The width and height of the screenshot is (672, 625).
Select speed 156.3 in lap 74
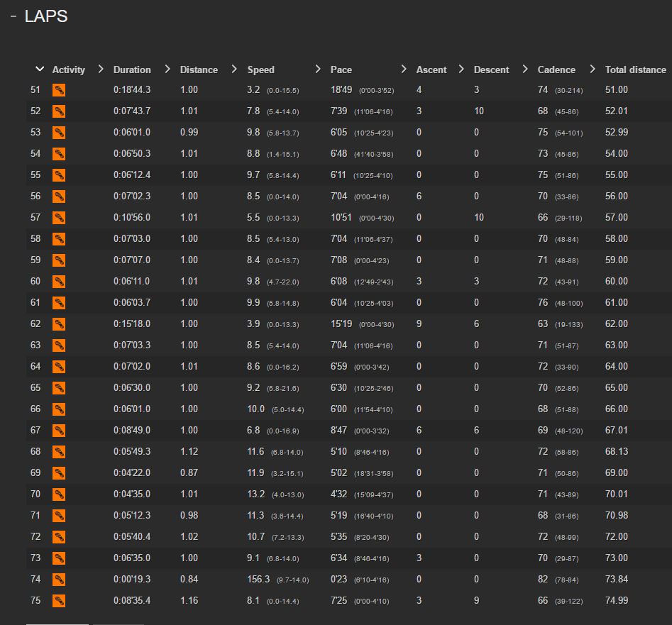coord(258,579)
